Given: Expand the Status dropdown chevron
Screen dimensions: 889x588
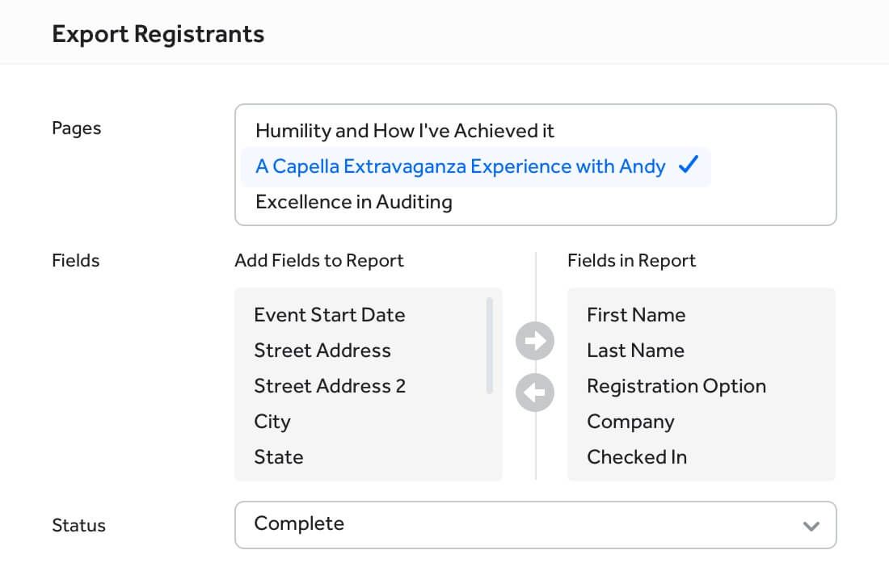Looking at the screenshot, I should click(x=811, y=526).
